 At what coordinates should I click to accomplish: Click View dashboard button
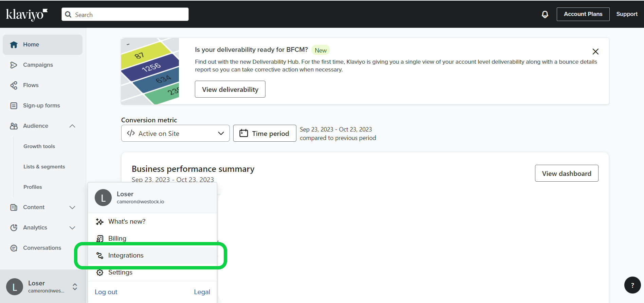click(567, 173)
